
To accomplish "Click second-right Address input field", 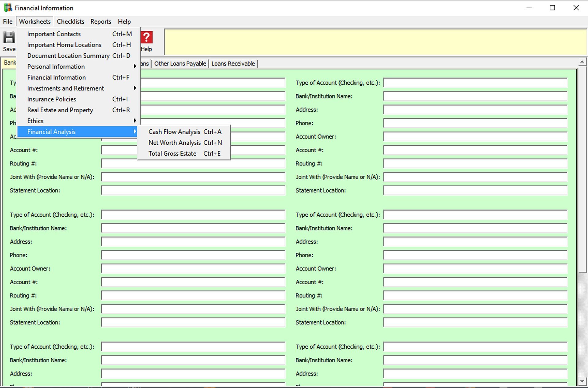I will pos(475,241).
